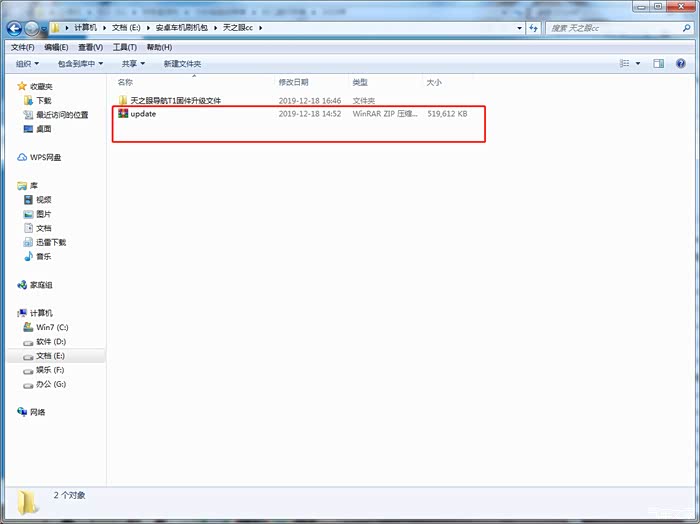The image size is (700, 524).
Task: Open the 组织 dropdown
Action: coord(27,64)
